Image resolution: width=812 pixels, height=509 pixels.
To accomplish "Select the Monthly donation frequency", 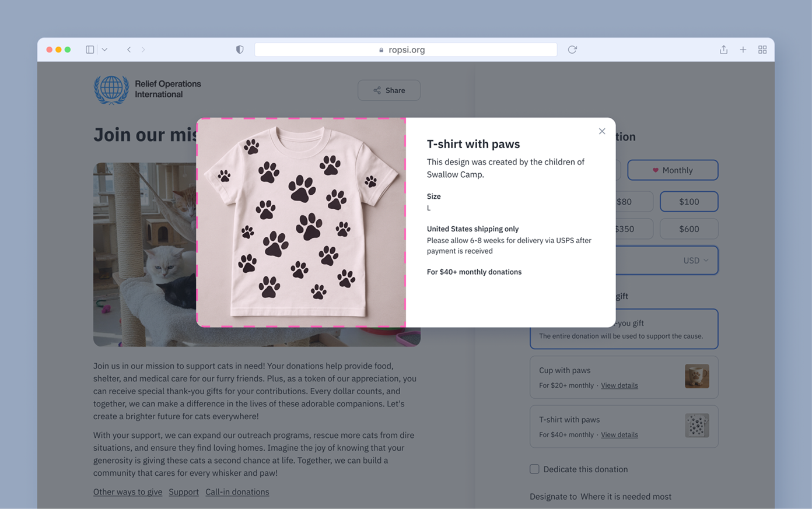I will point(673,170).
